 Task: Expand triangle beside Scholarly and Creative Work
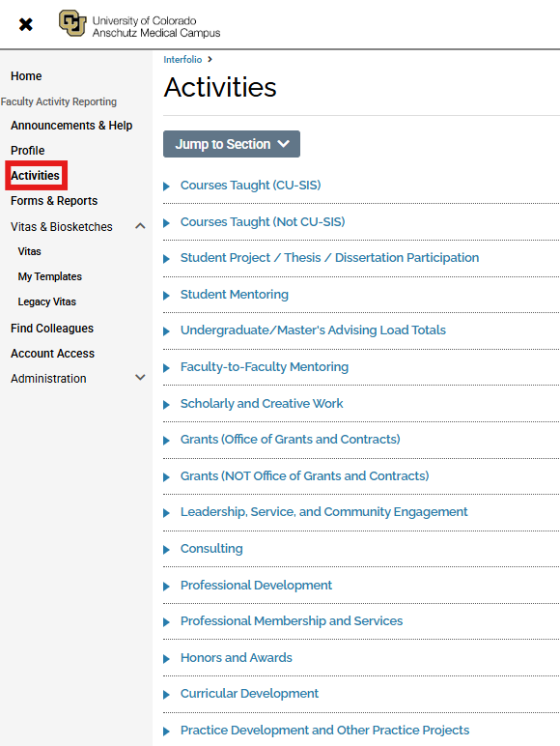point(166,404)
